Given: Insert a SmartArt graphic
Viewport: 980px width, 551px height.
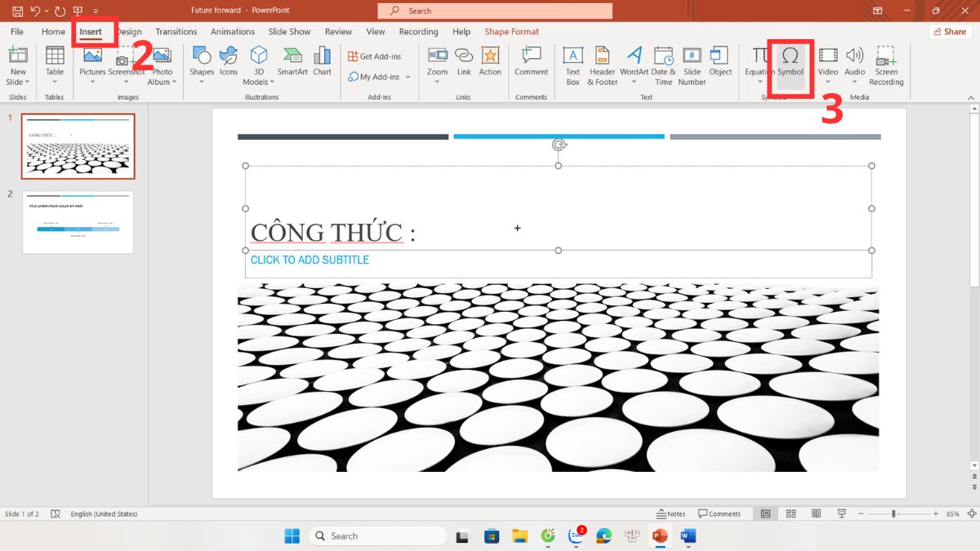Looking at the screenshot, I should [x=292, y=61].
